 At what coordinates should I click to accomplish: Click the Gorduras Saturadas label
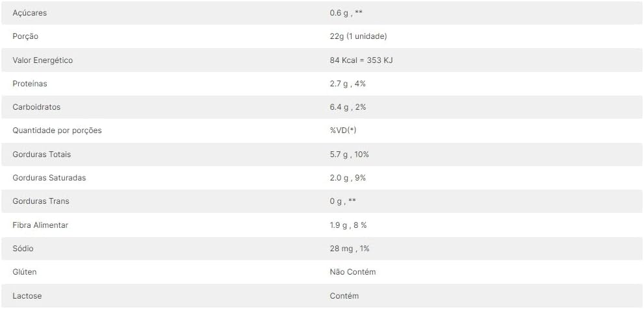[49, 178]
